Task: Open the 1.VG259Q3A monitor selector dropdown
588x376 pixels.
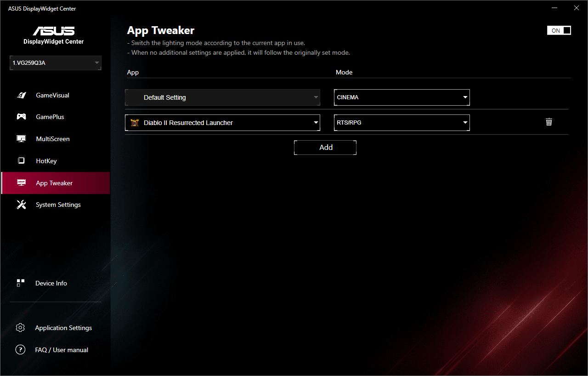Action: (55, 63)
